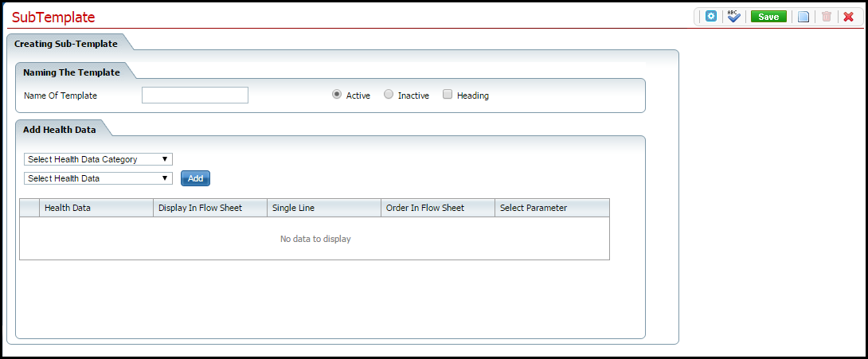Select the Naming The Template tab
Screen dimensions: 868x359
(x=72, y=72)
